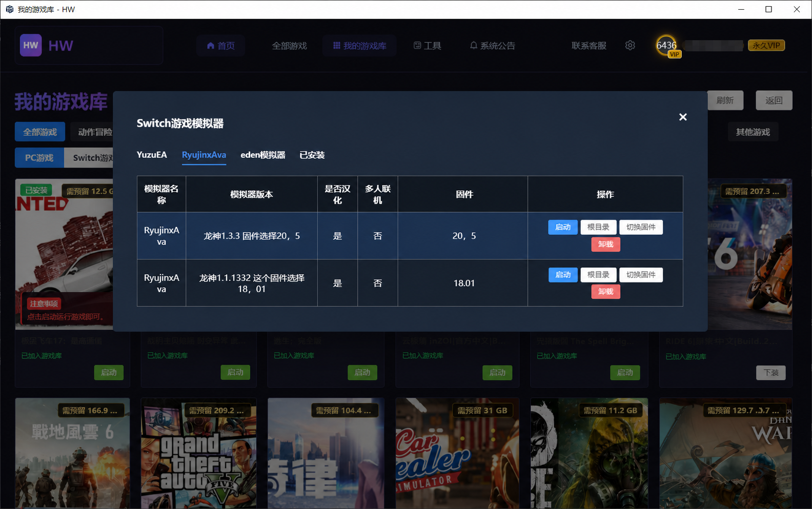Click the 已安装 badge on first card
812x509 pixels.
(x=36, y=190)
